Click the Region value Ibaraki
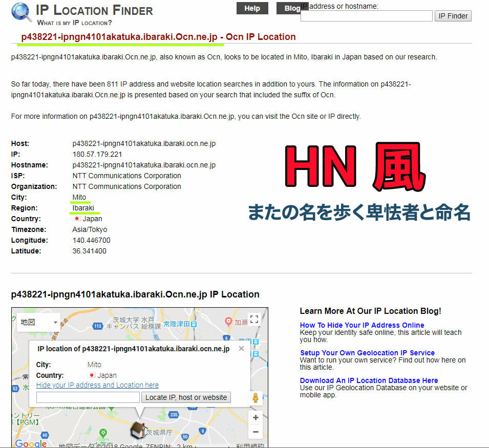 tap(83, 208)
